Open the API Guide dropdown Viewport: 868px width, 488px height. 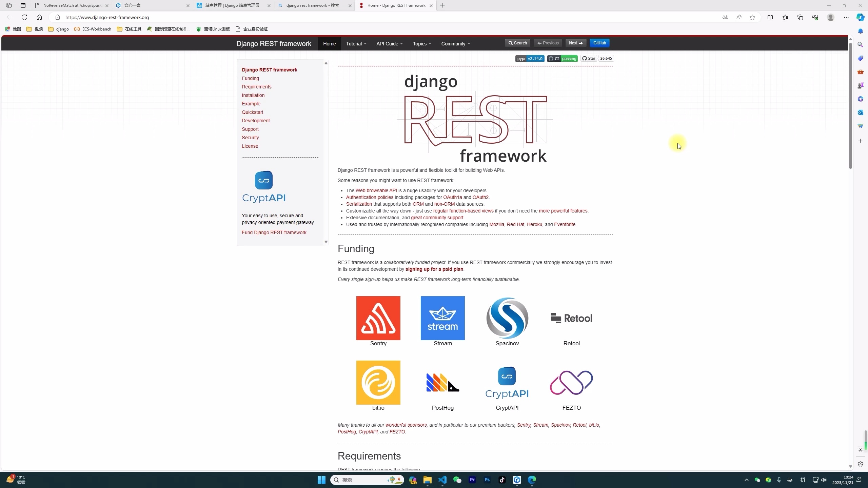[x=389, y=43]
